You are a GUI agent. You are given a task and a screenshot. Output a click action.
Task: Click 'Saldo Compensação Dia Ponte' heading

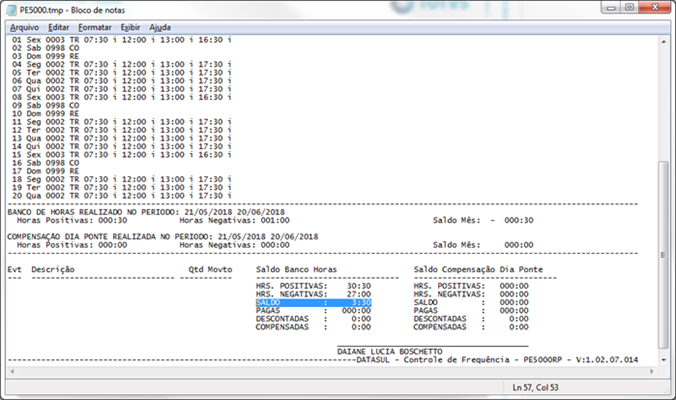pos(478,269)
